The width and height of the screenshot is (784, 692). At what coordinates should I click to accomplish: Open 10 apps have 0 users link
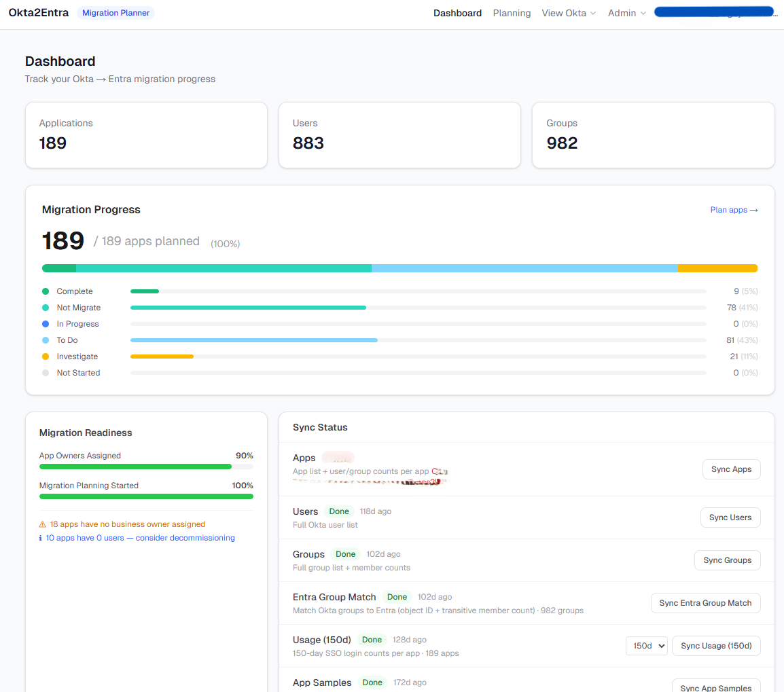click(x=140, y=538)
